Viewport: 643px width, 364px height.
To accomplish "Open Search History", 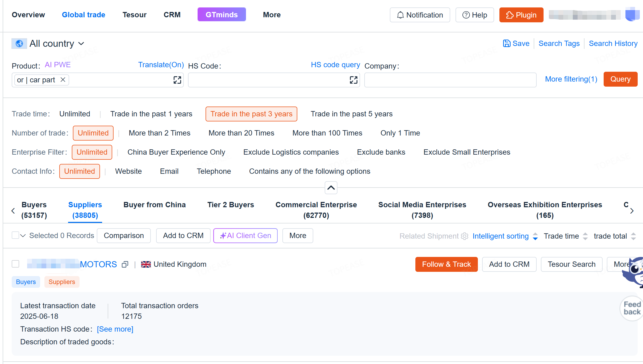I will [x=613, y=43].
